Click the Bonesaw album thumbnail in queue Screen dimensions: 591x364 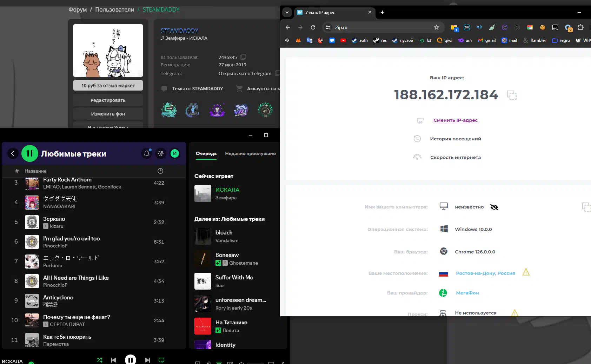[203, 259]
